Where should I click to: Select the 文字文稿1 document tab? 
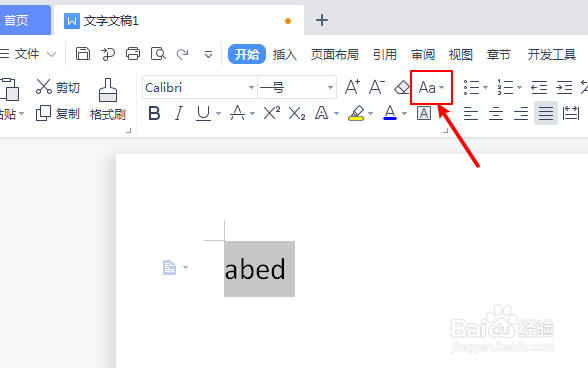[x=179, y=21]
